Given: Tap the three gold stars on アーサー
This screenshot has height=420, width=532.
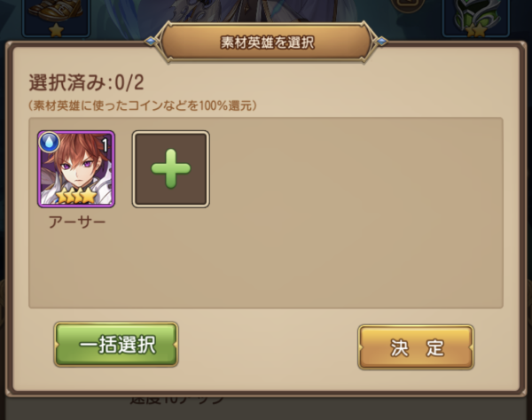Looking at the screenshot, I should (x=76, y=196).
